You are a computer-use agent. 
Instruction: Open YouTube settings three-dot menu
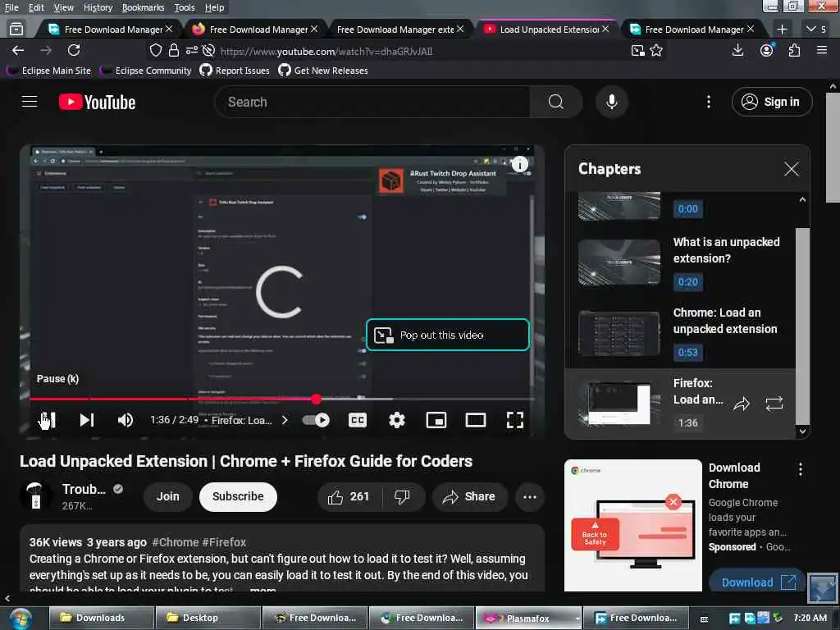(x=709, y=102)
